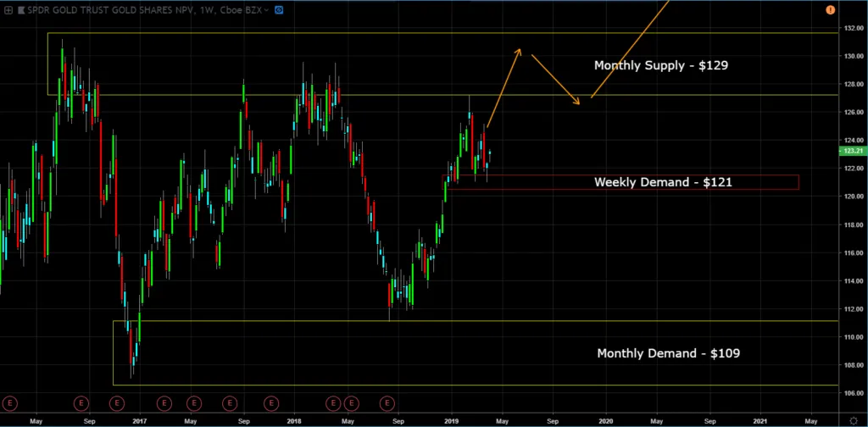
Task: Open the earnings E marker just before Sep 2016
Action: (x=81, y=404)
